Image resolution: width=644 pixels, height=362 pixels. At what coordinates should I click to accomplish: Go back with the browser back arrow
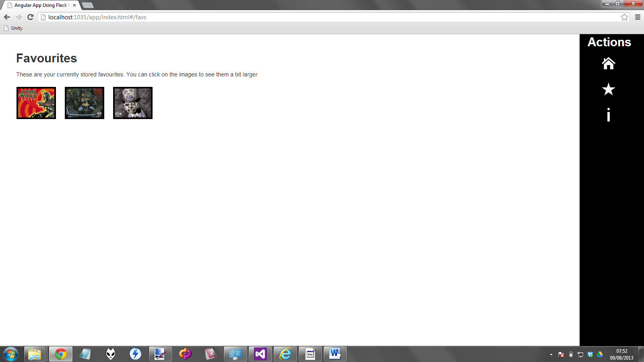click(x=7, y=17)
